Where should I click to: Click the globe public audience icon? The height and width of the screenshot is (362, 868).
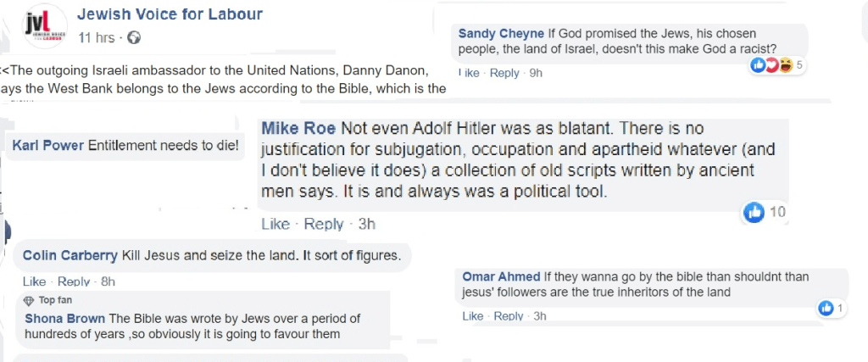tap(134, 38)
